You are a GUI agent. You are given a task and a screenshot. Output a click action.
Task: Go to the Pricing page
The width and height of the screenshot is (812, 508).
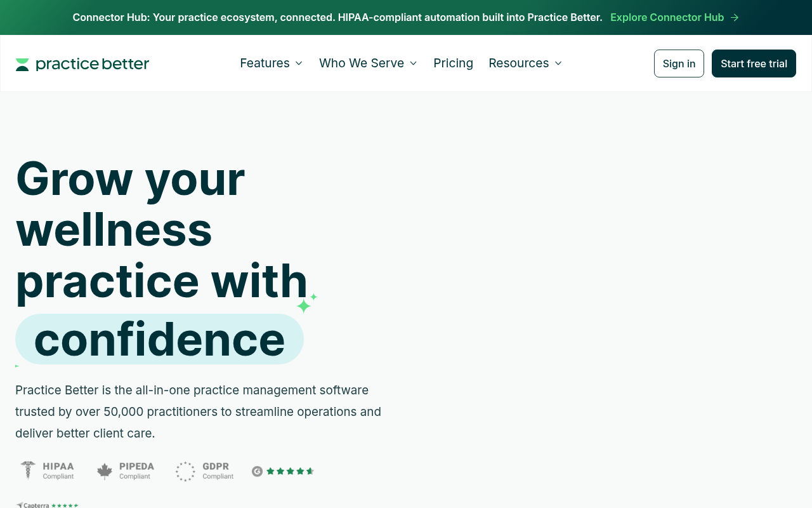point(453,63)
